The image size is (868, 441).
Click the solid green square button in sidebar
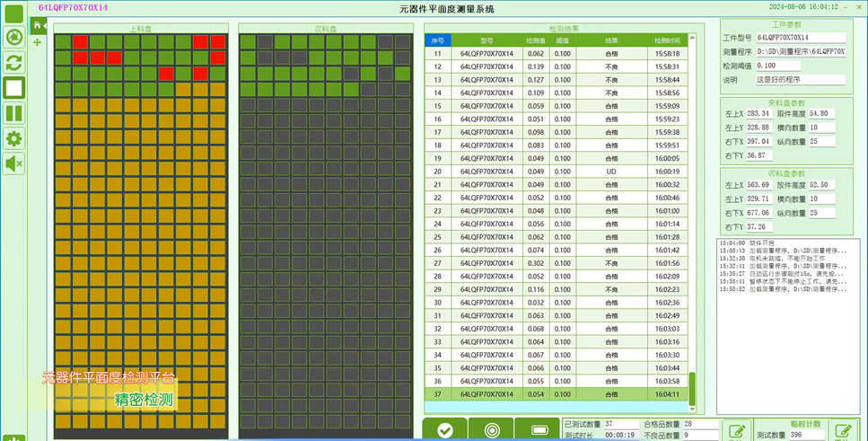(x=14, y=13)
